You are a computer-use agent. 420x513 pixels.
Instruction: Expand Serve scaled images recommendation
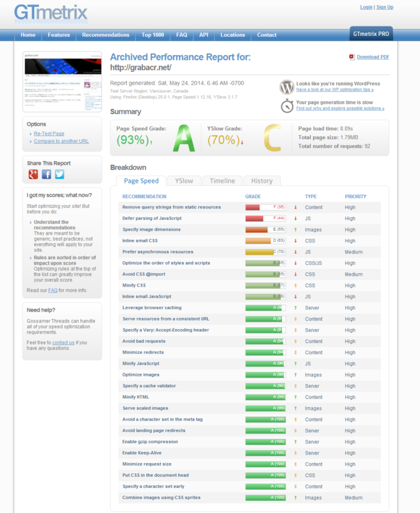click(145, 408)
